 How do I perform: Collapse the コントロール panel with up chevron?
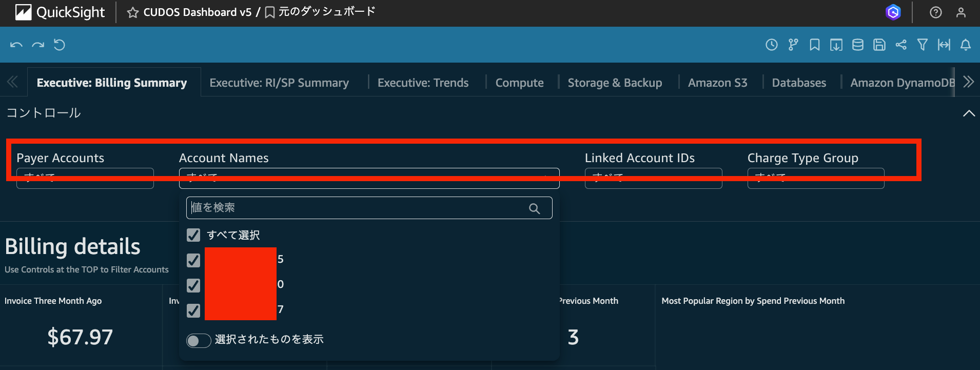click(969, 113)
